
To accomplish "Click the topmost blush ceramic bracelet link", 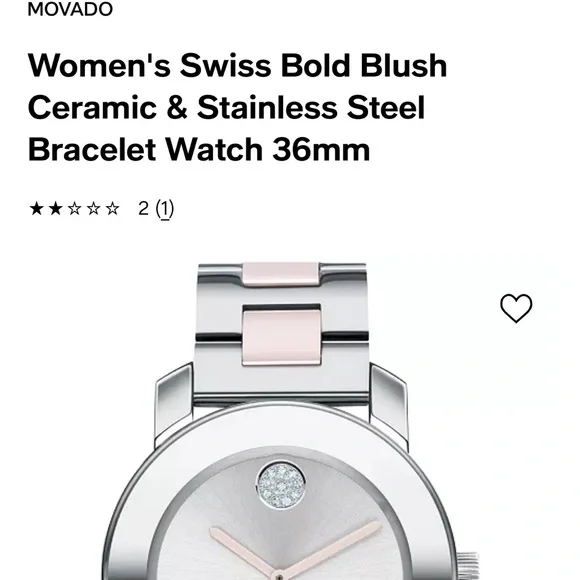I will pyautogui.click(x=281, y=274).
